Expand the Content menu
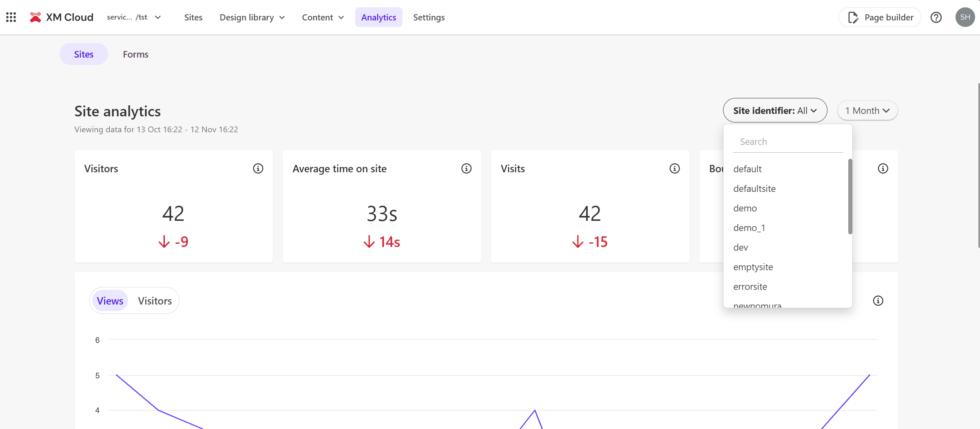The image size is (980, 429). pyautogui.click(x=323, y=17)
